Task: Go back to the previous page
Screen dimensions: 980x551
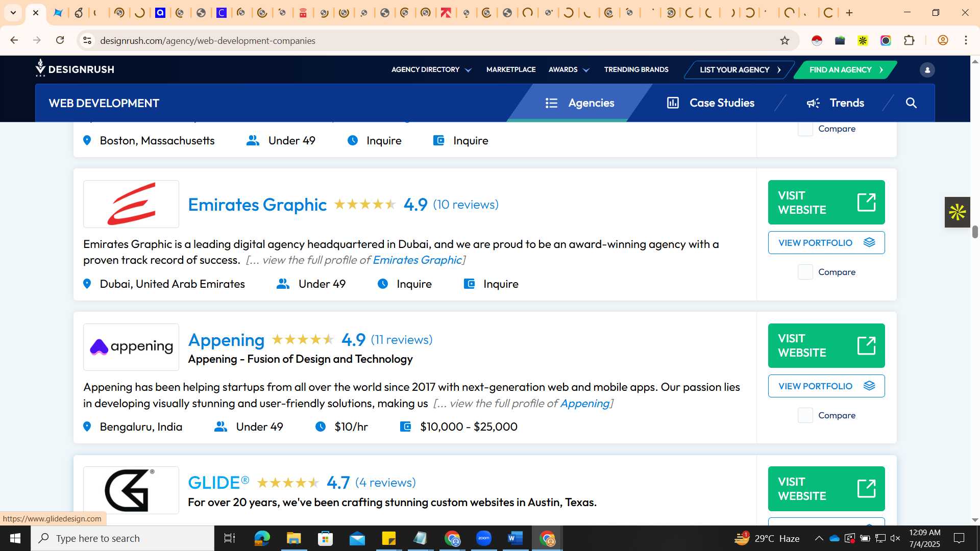Action: point(14,40)
